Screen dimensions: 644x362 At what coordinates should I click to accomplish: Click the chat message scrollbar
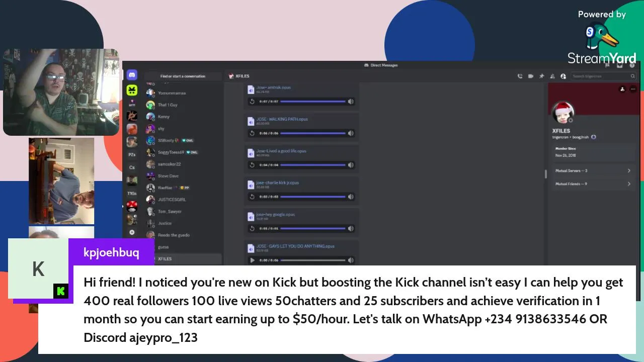(x=545, y=174)
